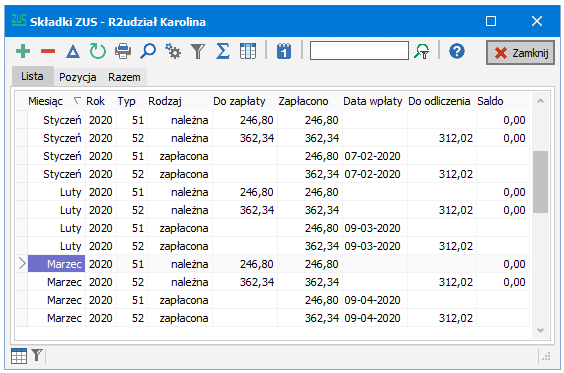Close window with Zamknij button
Image resolution: width=564 pixels, height=373 pixels.
[x=520, y=53]
